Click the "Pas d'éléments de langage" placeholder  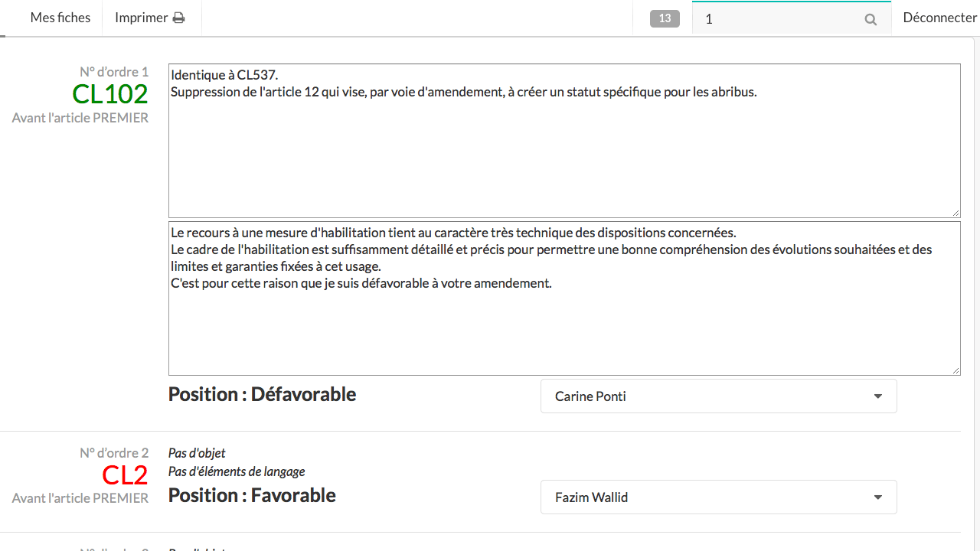point(237,471)
